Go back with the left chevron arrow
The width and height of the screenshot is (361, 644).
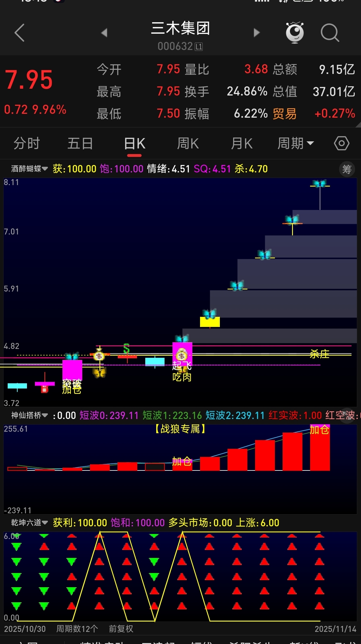click(19, 33)
